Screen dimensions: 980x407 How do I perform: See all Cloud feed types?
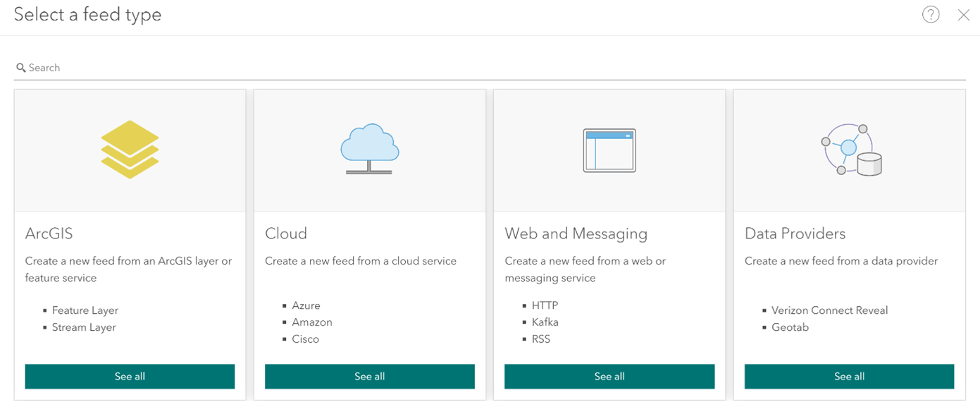coord(370,377)
